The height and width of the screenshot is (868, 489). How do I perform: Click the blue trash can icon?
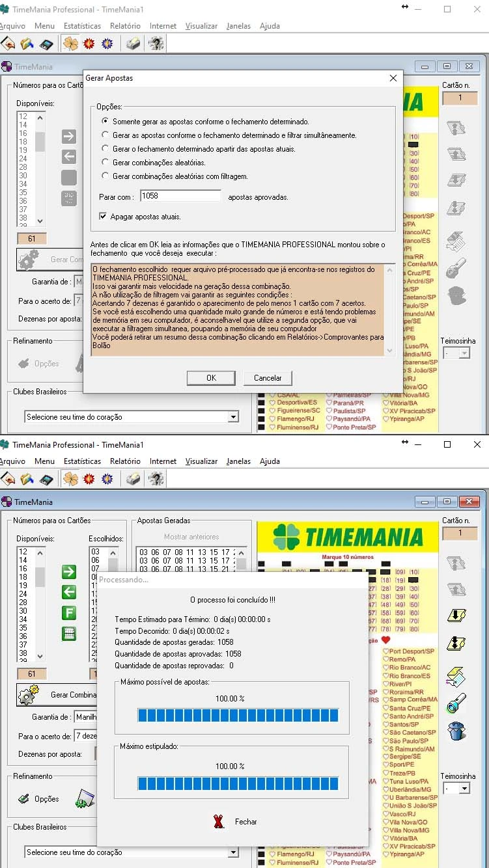click(456, 731)
